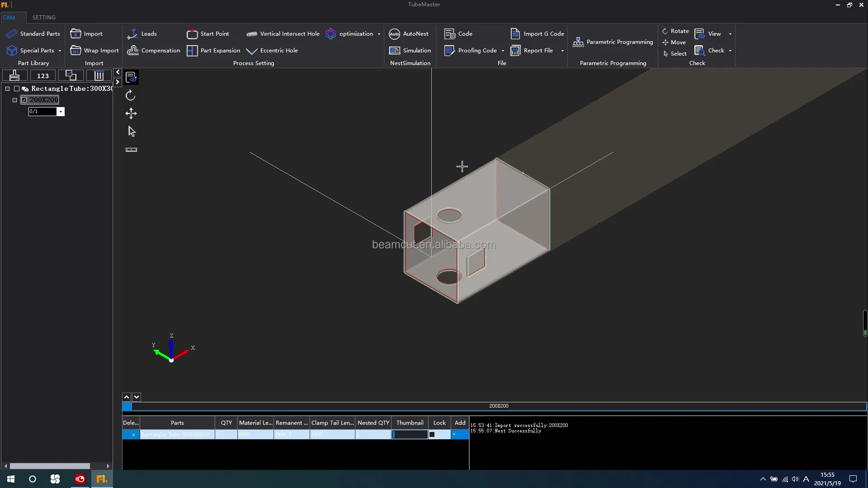Click the Select button in the Check group
The width and height of the screenshot is (868, 488).
tap(675, 53)
